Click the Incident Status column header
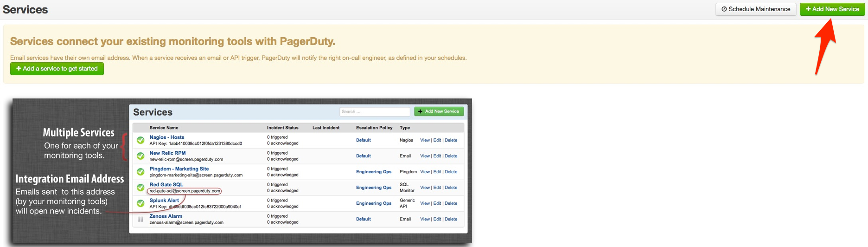Image resolution: width=868 pixels, height=247 pixels. [282, 128]
